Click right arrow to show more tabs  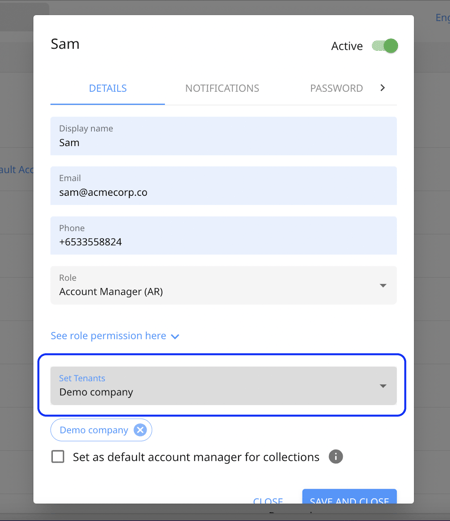[383, 88]
